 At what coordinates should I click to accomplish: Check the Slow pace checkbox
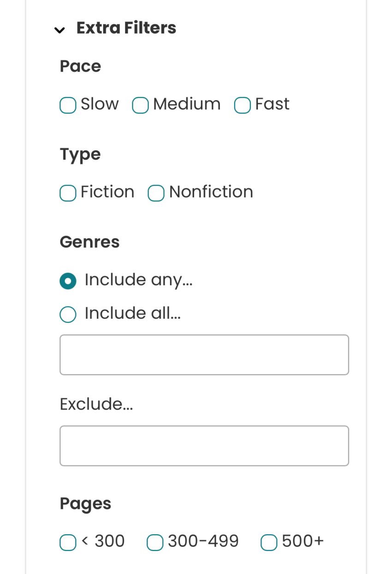tap(67, 105)
